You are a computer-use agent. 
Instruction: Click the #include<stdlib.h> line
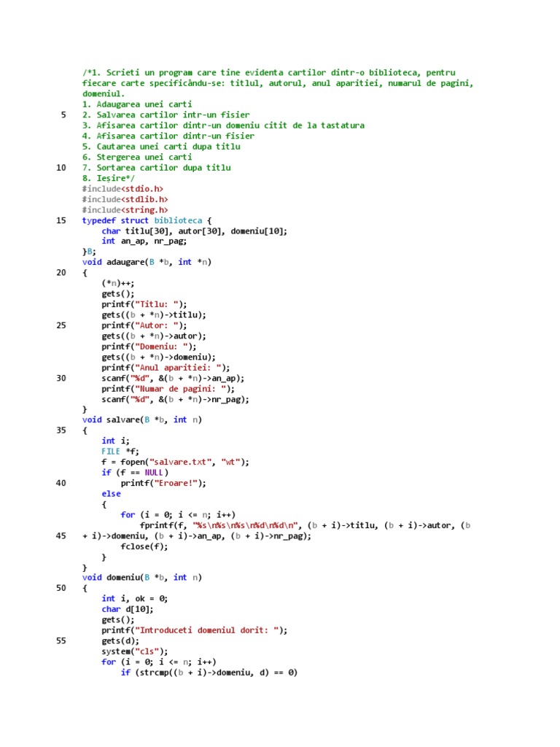click(125, 200)
